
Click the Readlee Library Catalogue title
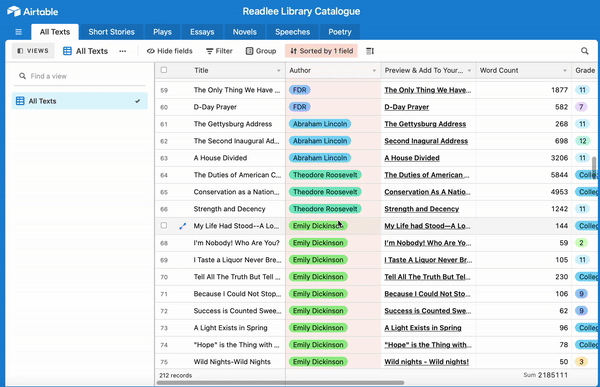[x=301, y=11]
